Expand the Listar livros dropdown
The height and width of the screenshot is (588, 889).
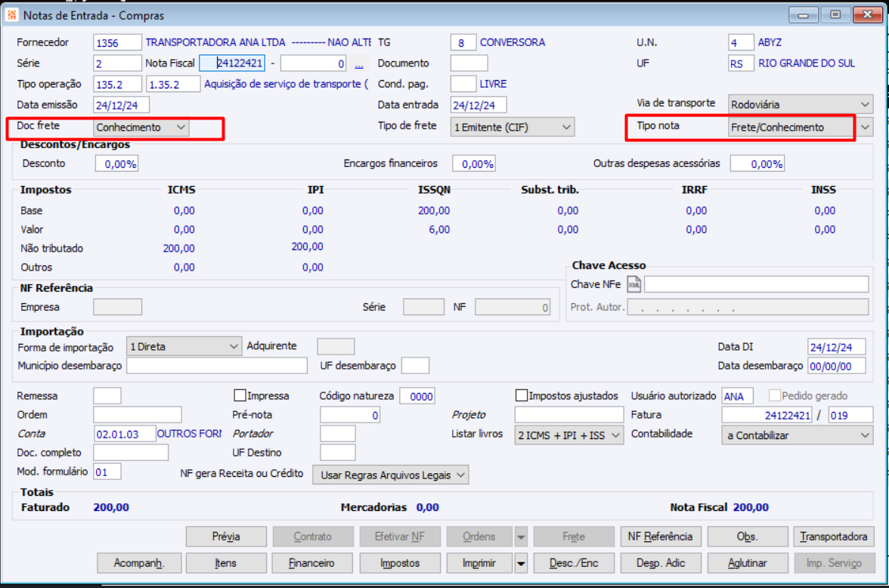point(615,435)
